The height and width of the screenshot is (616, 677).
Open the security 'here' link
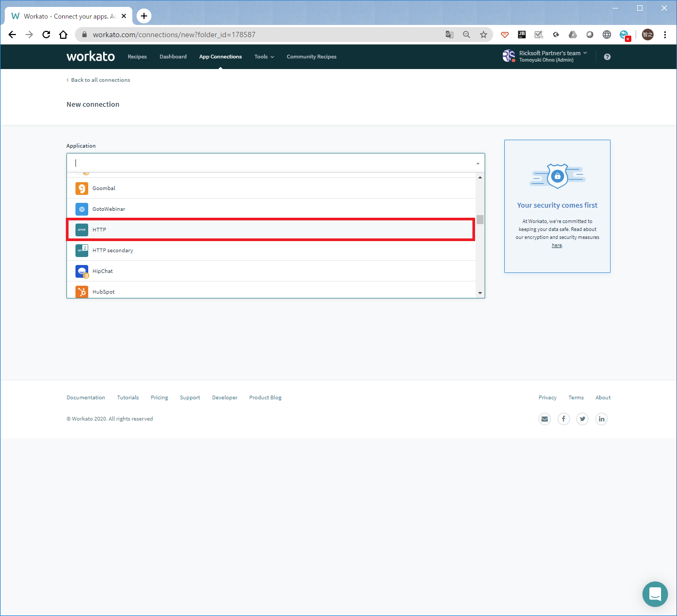(557, 245)
